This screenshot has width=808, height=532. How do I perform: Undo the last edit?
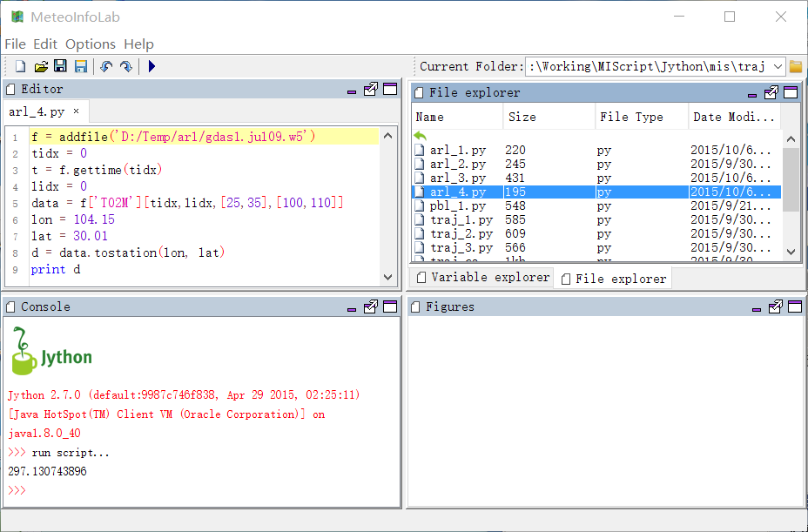[x=106, y=66]
